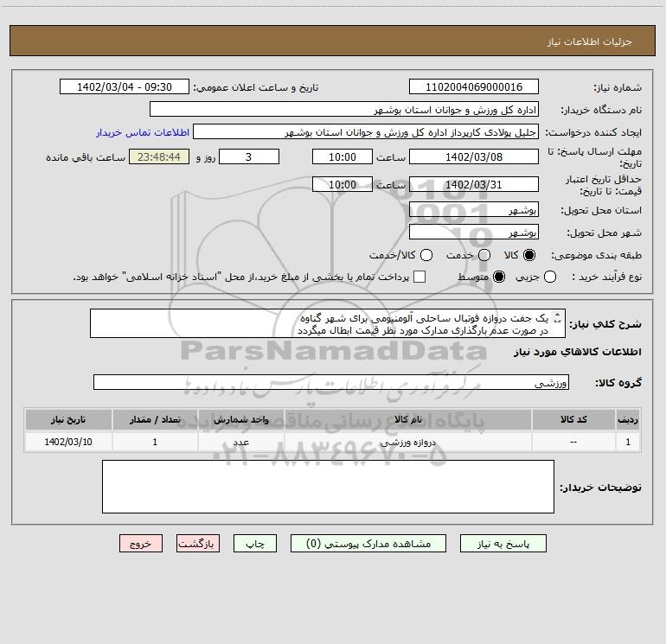Click the price validity time 10:00 field

point(343,184)
